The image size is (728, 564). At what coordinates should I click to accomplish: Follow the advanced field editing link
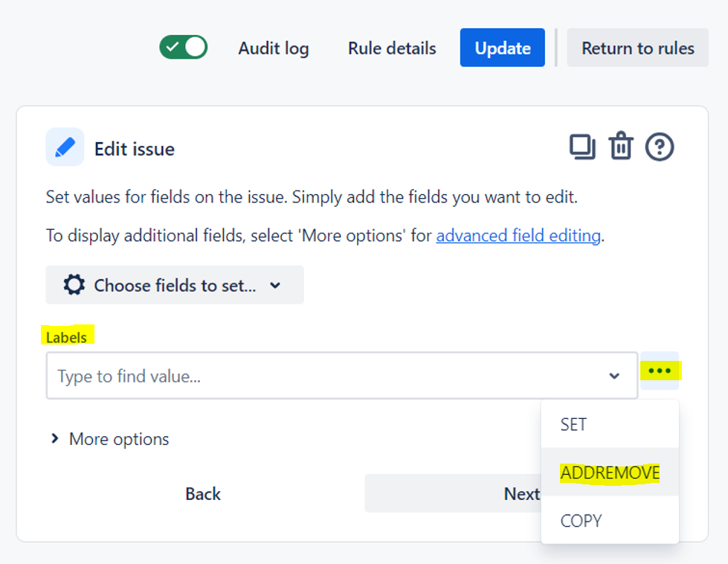point(518,236)
